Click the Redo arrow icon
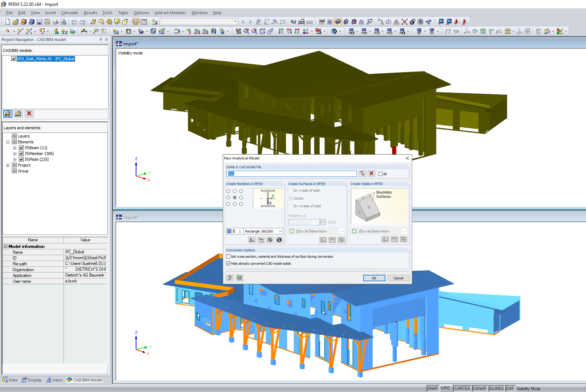This screenshot has width=586, height=392. 82,22
